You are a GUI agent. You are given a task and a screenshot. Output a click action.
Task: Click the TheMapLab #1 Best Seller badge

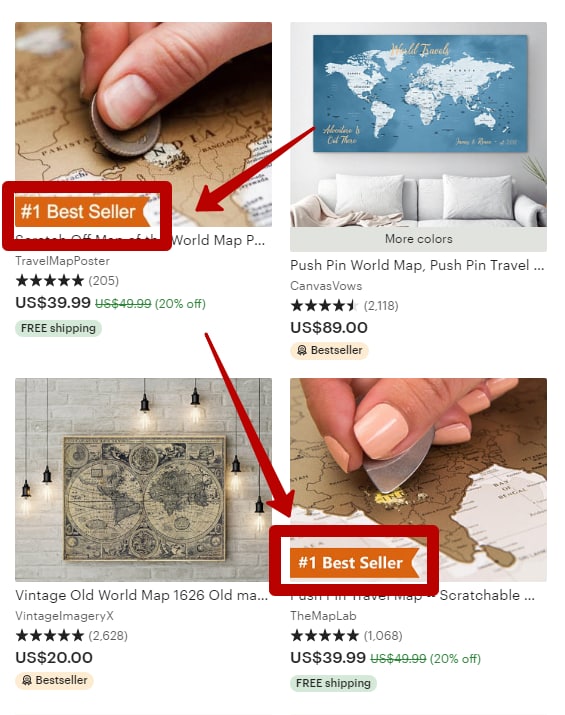click(354, 563)
